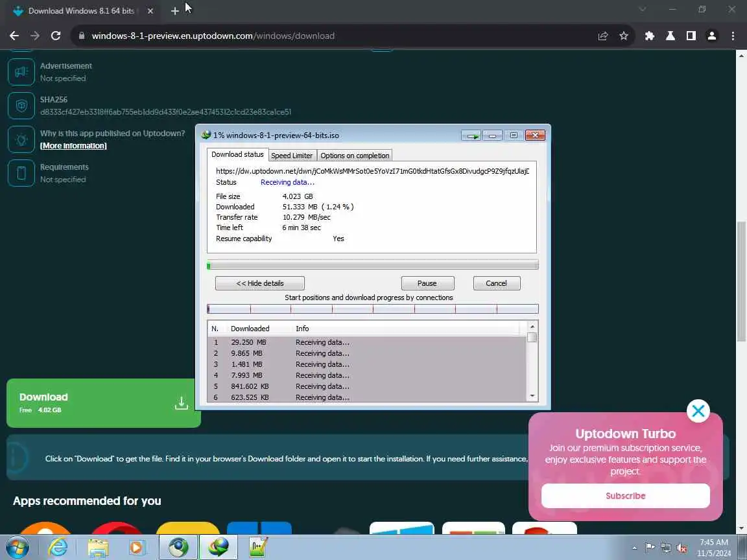Reload the Uptodown page
Viewport: 747px width, 560px height.
[x=56, y=36]
